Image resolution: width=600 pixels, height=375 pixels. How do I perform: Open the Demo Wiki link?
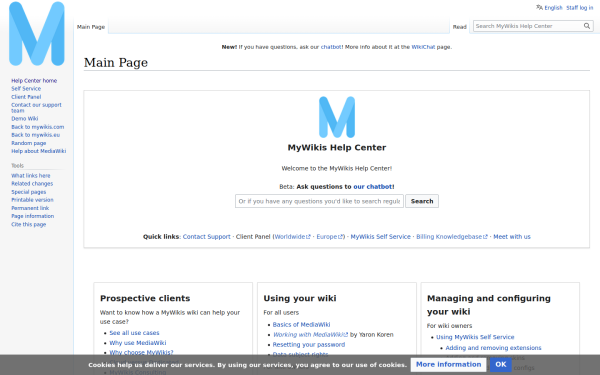tap(24, 119)
